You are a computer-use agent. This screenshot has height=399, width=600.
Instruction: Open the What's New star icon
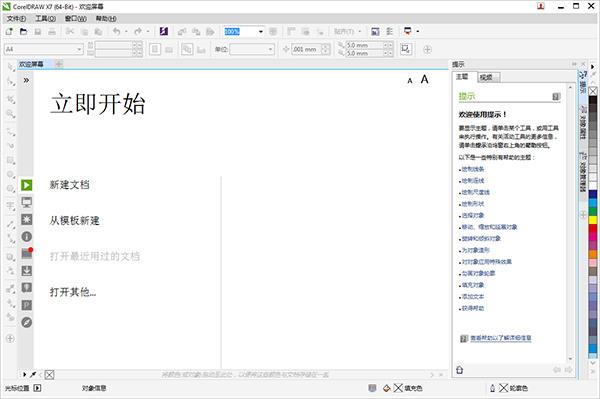tap(26, 219)
